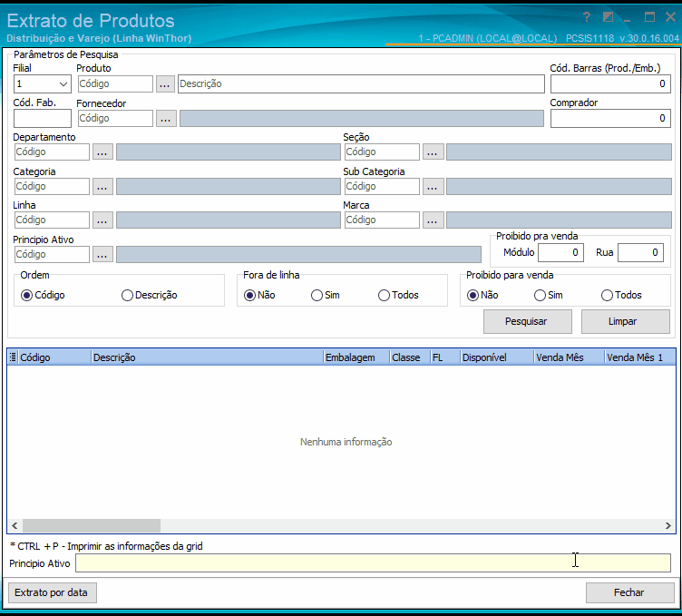Open Principio Ativo lookup ellipsis button
The image size is (682, 616).
[102, 255]
